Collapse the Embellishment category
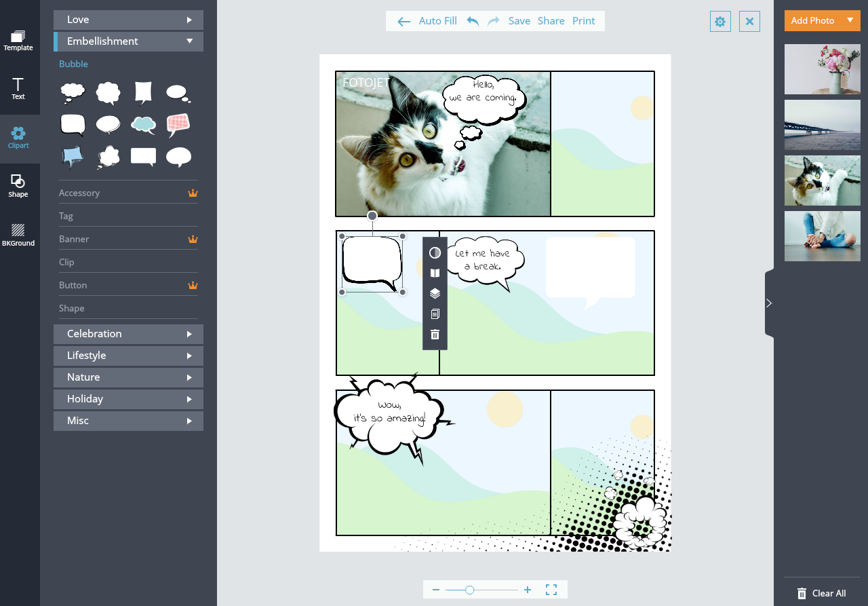Screen dimensions: 868x606 [128, 41]
